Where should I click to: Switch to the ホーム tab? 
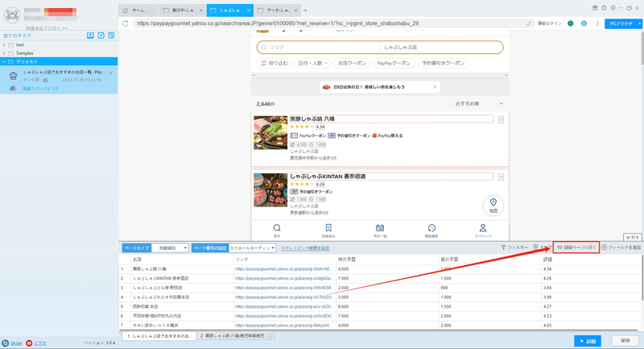coord(138,10)
